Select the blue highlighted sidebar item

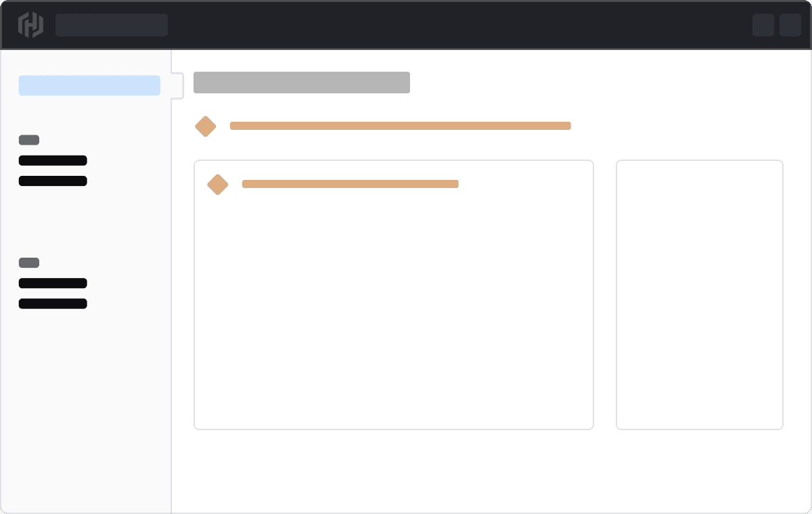click(89, 86)
